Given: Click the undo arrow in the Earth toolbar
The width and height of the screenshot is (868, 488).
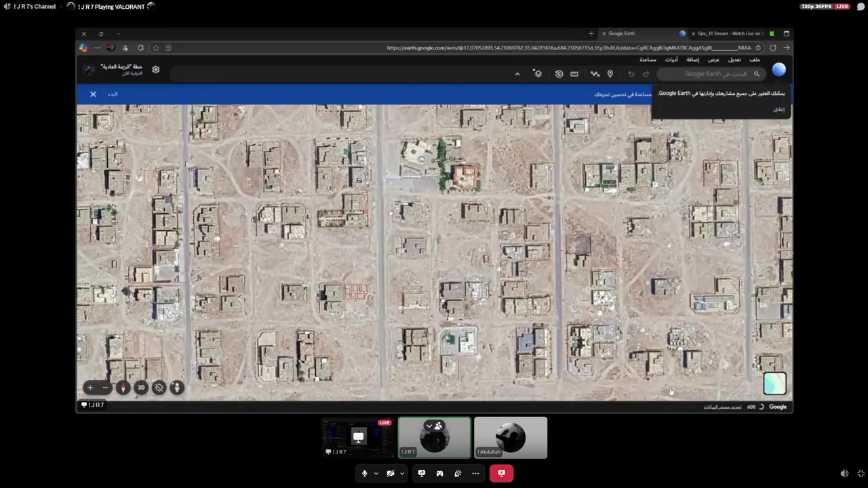Looking at the screenshot, I should (x=631, y=74).
